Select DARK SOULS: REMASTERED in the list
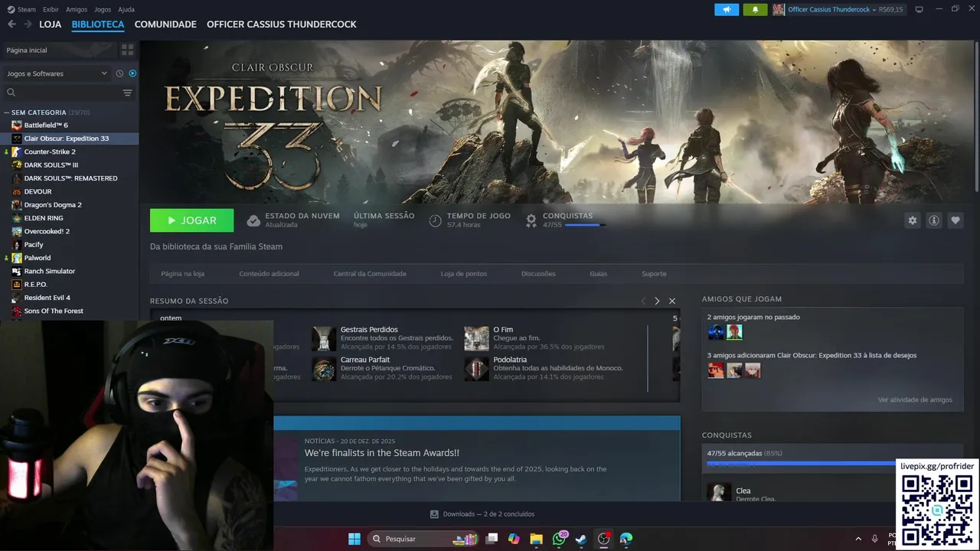This screenshot has height=551, width=980. [x=70, y=178]
